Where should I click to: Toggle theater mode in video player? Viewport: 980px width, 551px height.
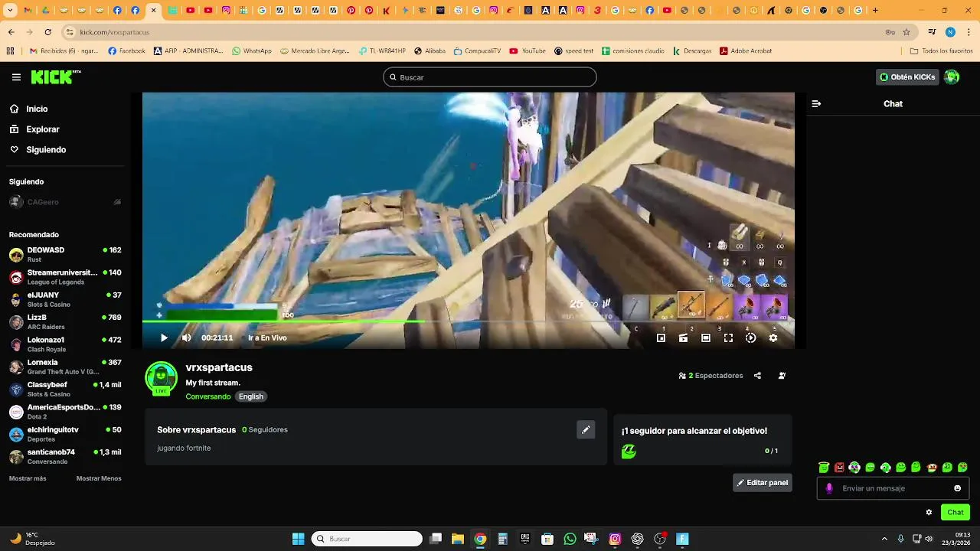point(706,337)
